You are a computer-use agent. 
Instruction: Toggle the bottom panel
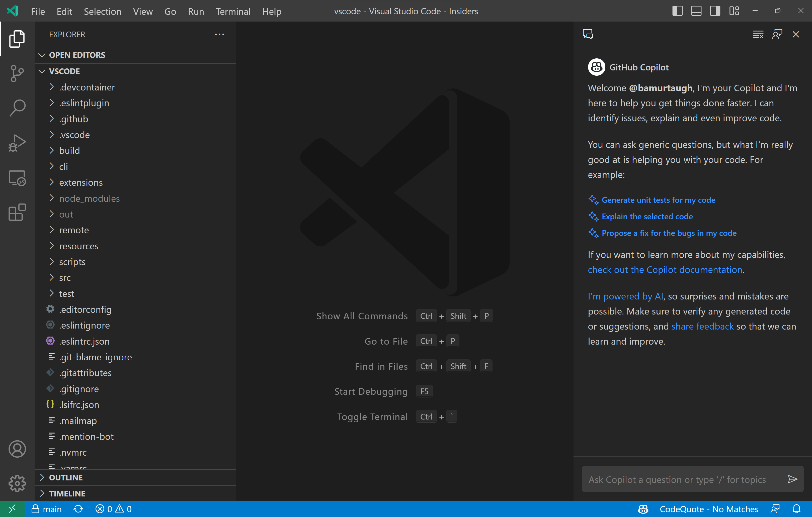pyautogui.click(x=696, y=11)
